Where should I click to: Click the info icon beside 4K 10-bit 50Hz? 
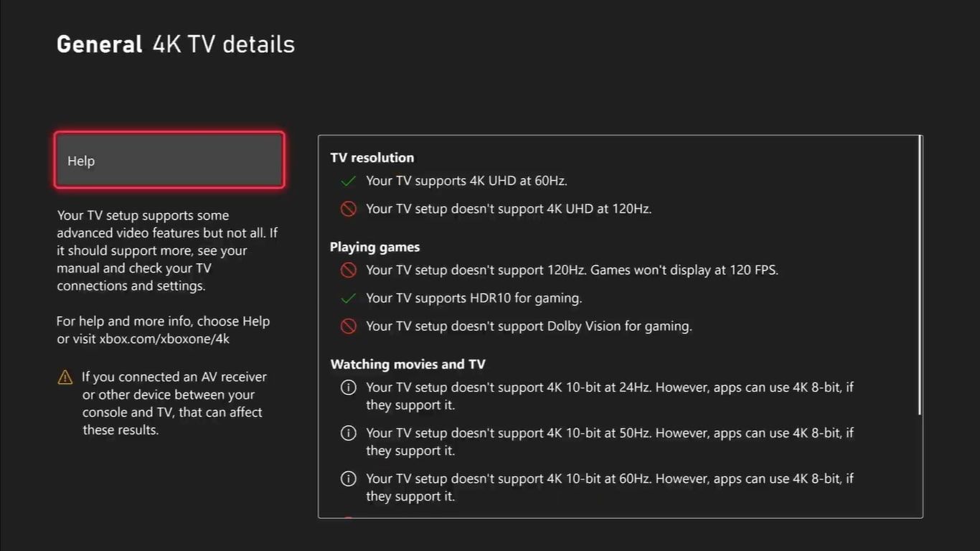[349, 433]
